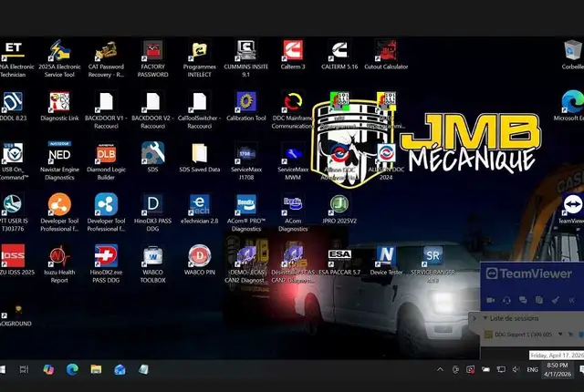
Task: Open Microsoft Edge from the taskbar
Action: click(72, 369)
